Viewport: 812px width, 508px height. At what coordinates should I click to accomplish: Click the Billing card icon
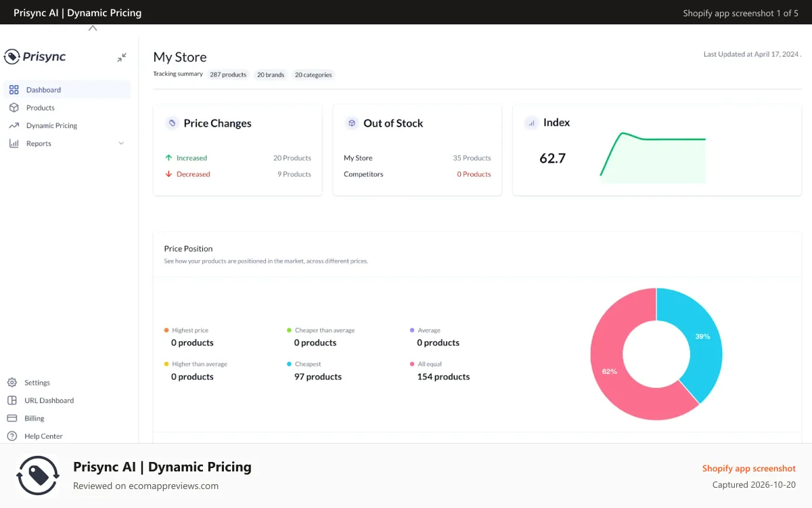(12, 419)
